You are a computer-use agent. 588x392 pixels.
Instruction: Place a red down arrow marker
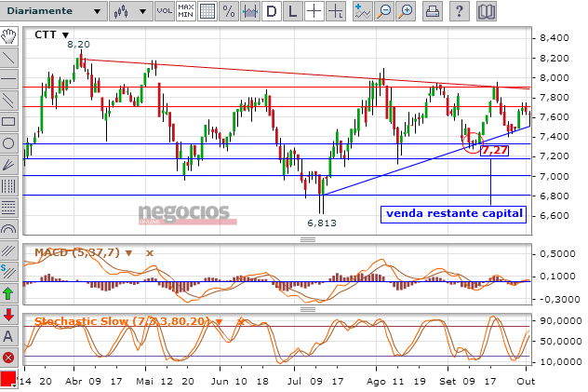tap(8, 315)
